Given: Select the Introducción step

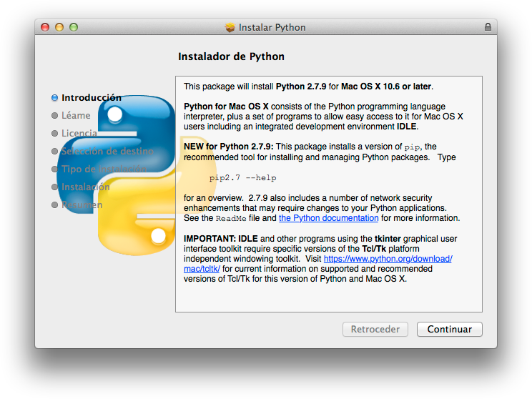Looking at the screenshot, I should point(92,98).
